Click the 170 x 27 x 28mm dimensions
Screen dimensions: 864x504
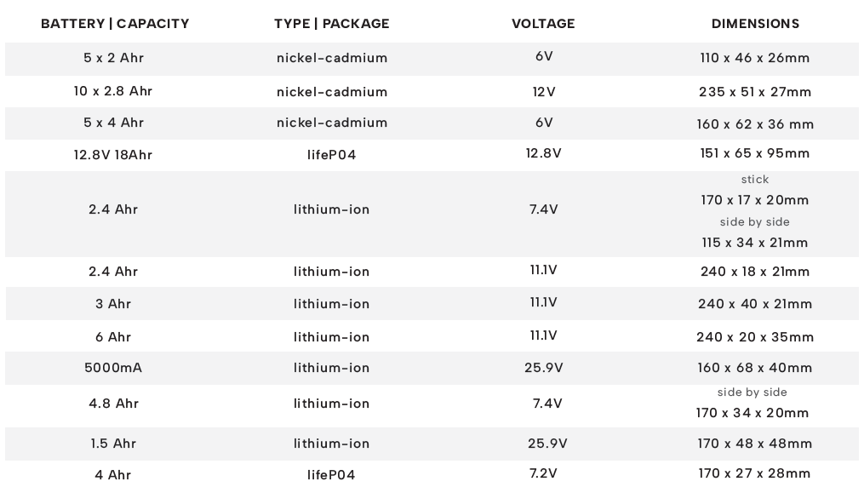755,473
